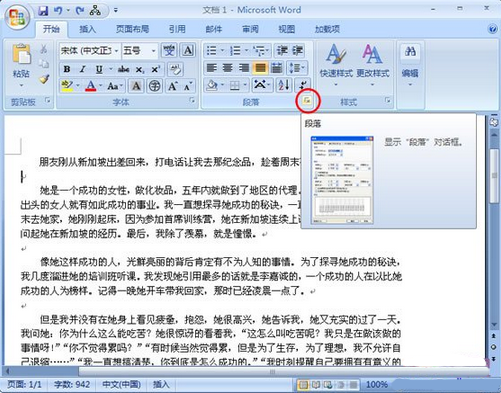Click 字数: 942 in status bar
This screenshot has height=393, width=501.
[x=72, y=385]
